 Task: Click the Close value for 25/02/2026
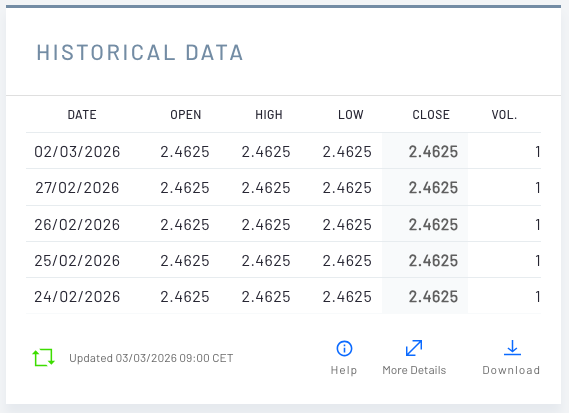pos(433,261)
